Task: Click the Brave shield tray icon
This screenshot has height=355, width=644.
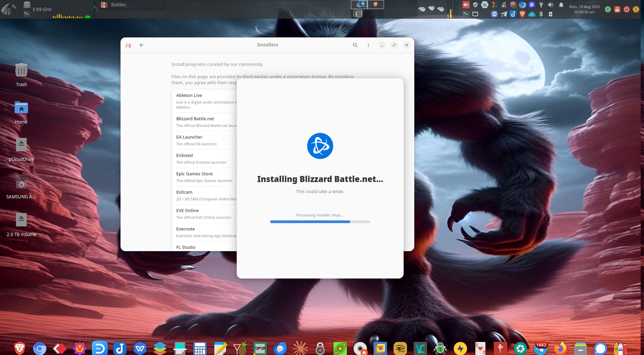Action: click(522, 14)
